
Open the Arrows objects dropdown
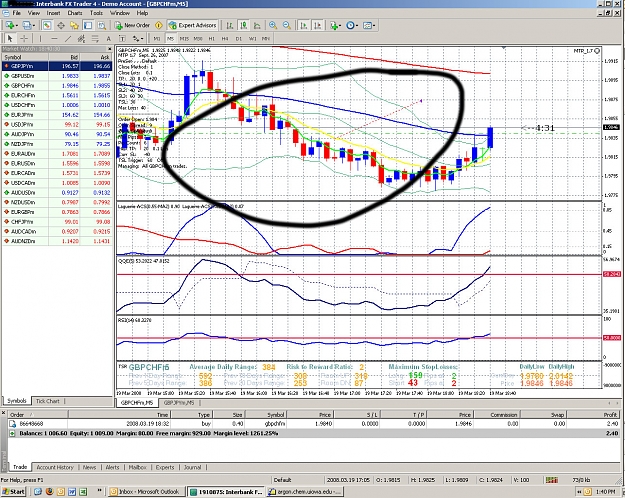[138, 38]
